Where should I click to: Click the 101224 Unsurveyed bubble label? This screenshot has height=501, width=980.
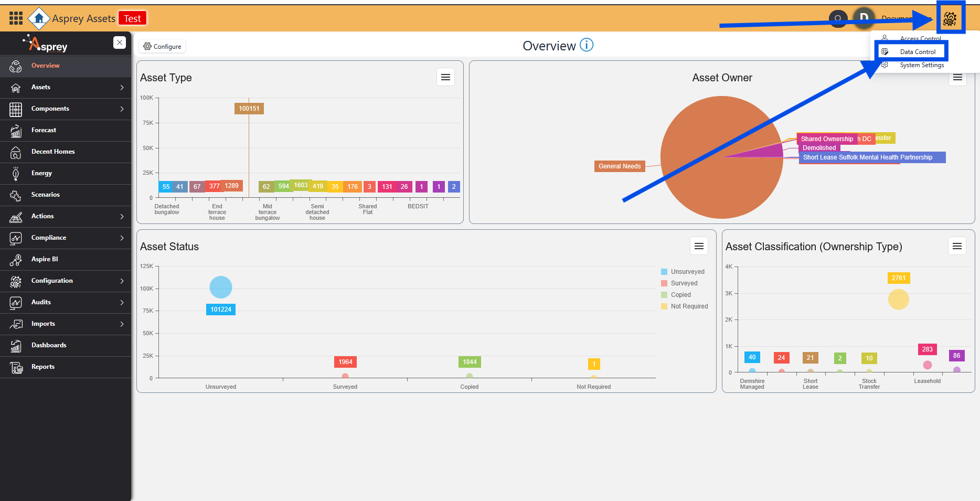[x=221, y=310]
